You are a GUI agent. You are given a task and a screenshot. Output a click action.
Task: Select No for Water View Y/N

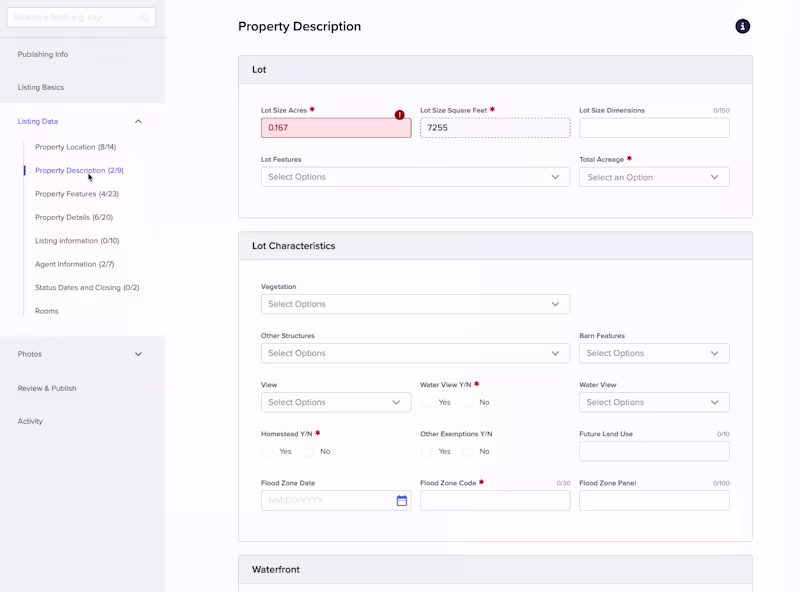coord(467,403)
